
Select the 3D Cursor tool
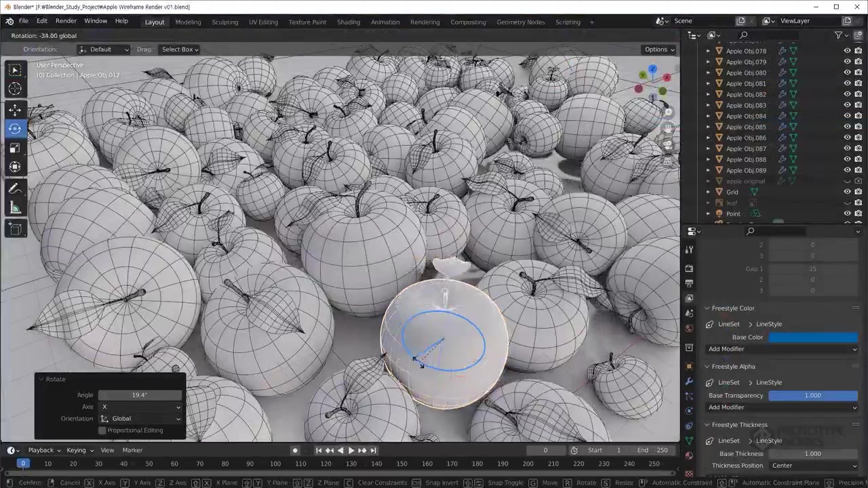(15, 89)
